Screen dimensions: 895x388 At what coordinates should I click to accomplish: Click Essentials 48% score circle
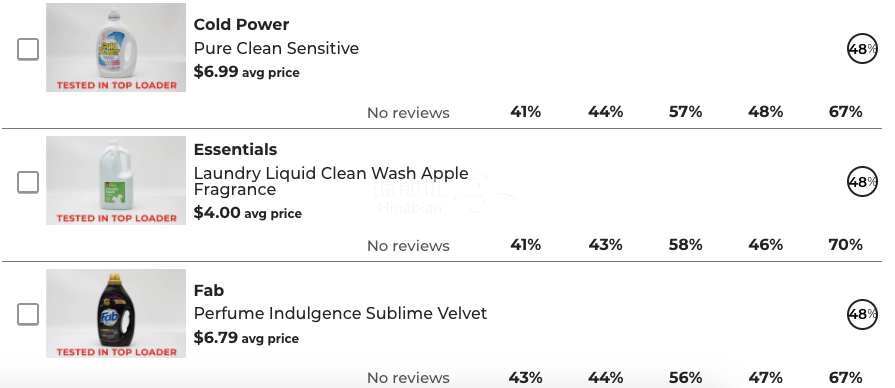[862, 181]
